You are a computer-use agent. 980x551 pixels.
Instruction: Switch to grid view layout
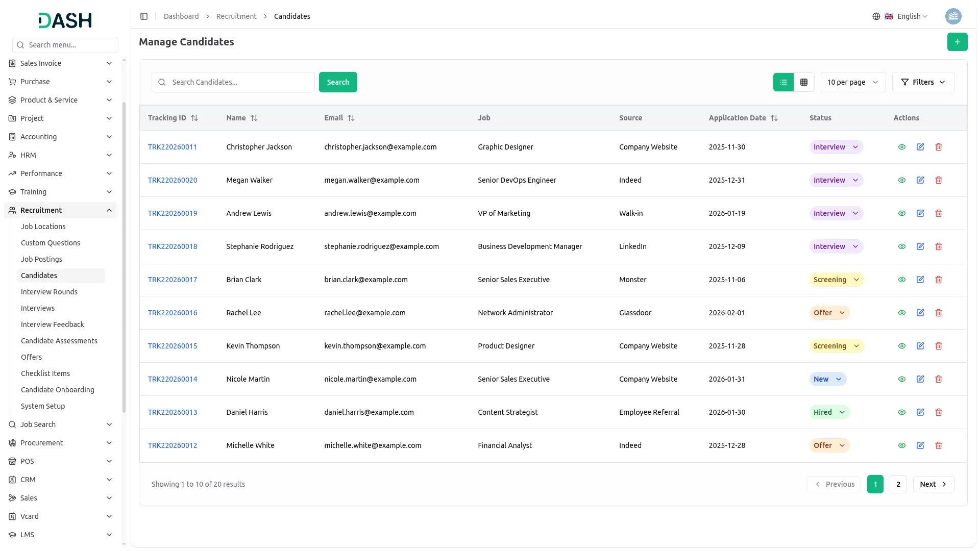pyautogui.click(x=803, y=82)
